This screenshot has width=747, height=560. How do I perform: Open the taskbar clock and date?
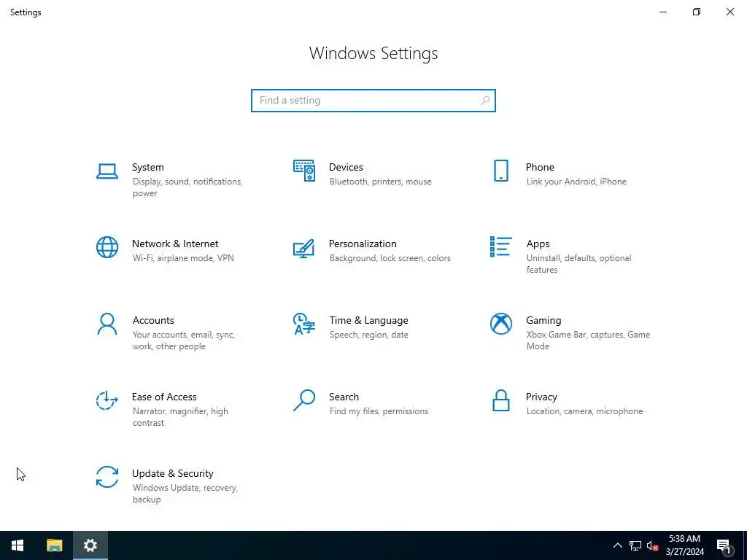[x=684, y=545]
